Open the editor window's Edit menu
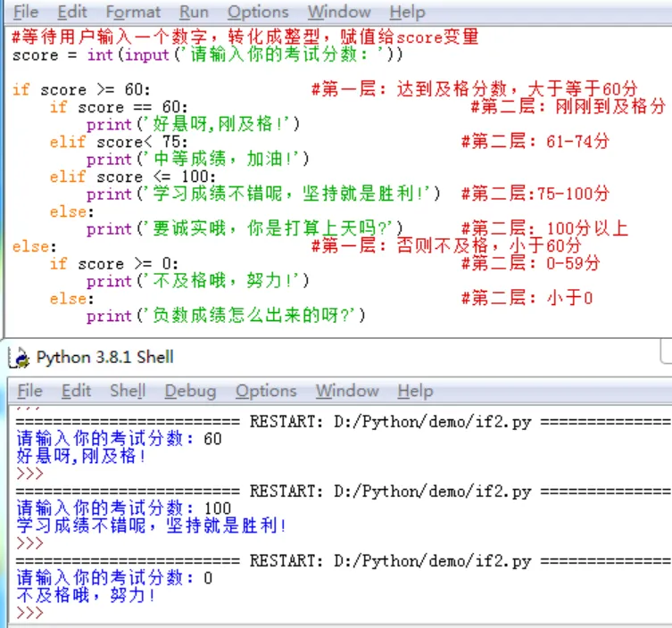This screenshot has height=628, width=672. [72, 12]
